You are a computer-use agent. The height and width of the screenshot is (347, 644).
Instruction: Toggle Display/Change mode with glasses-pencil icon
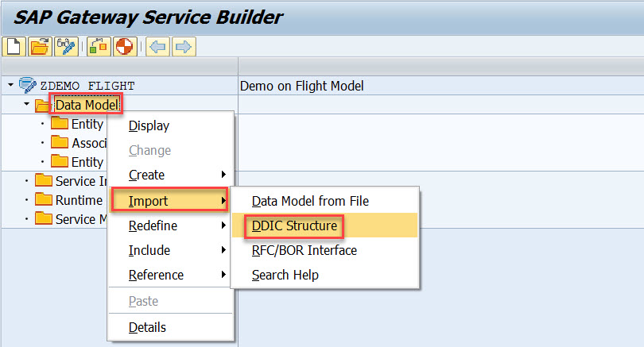coord(66,46)
